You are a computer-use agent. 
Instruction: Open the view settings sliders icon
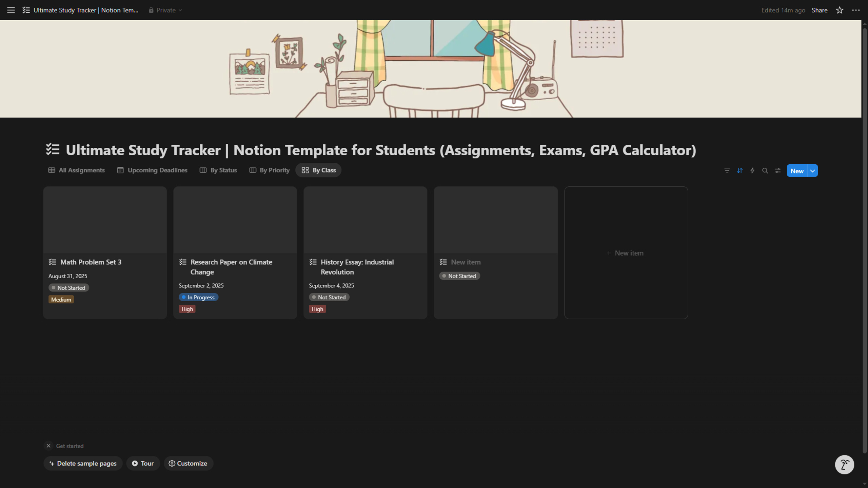tap(778, 171)
